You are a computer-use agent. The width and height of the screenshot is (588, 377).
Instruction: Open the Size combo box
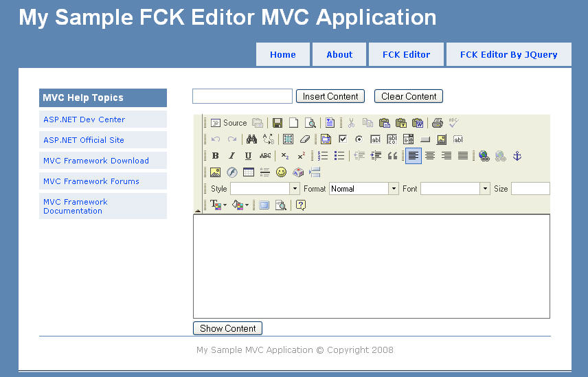[x=530, y=188]
